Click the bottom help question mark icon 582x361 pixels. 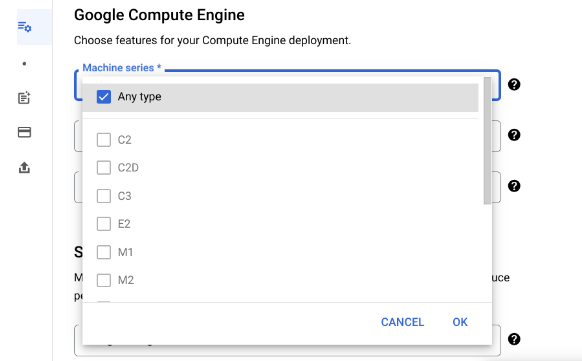(514, 339)
